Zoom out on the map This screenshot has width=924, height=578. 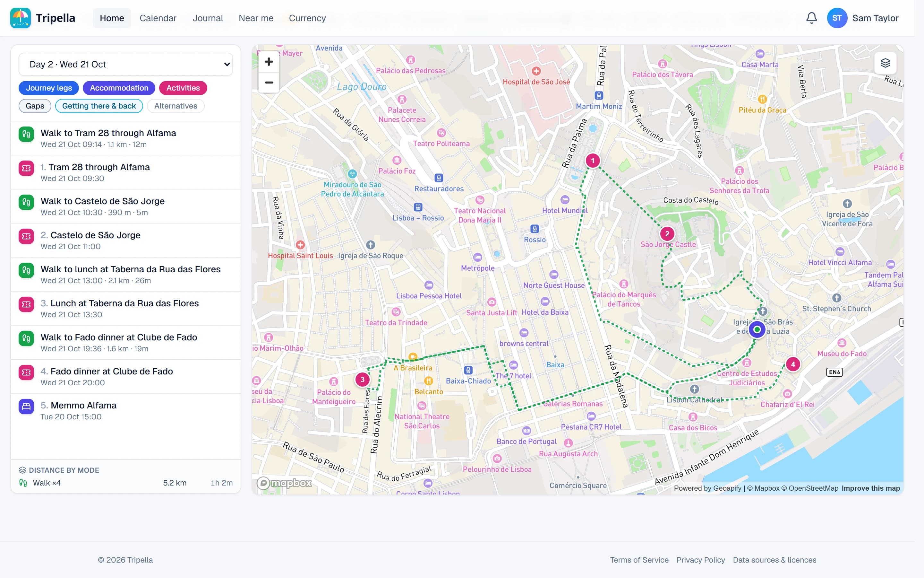(x=269, y=83)
